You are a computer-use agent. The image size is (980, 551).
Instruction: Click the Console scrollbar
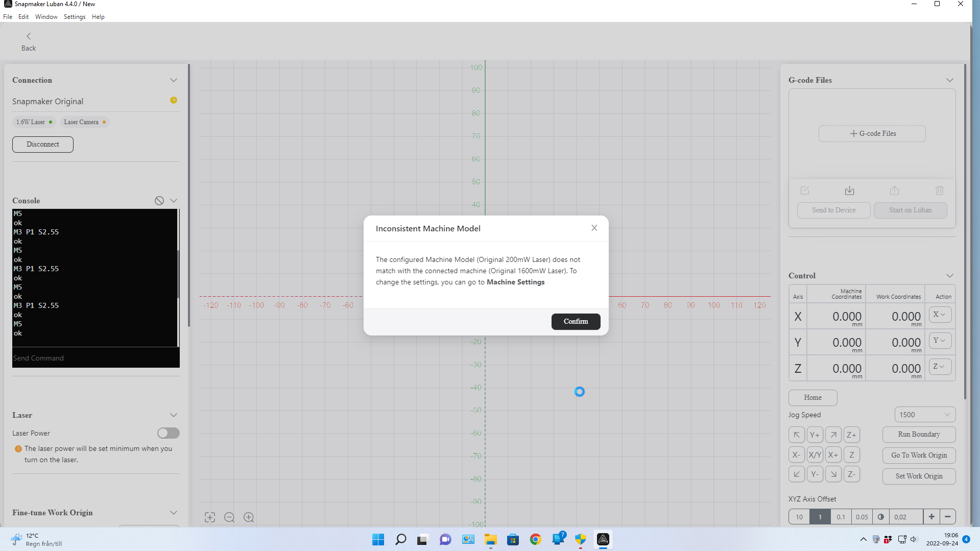pos(178,275)
